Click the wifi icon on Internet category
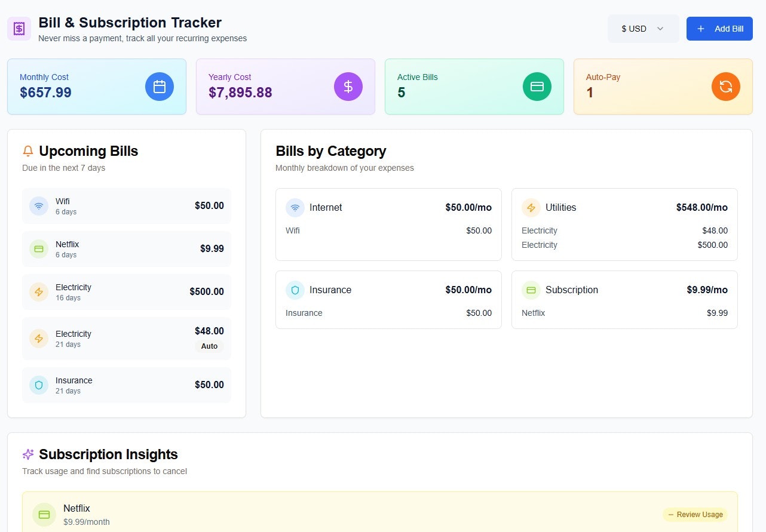 (x=295, y=207)
